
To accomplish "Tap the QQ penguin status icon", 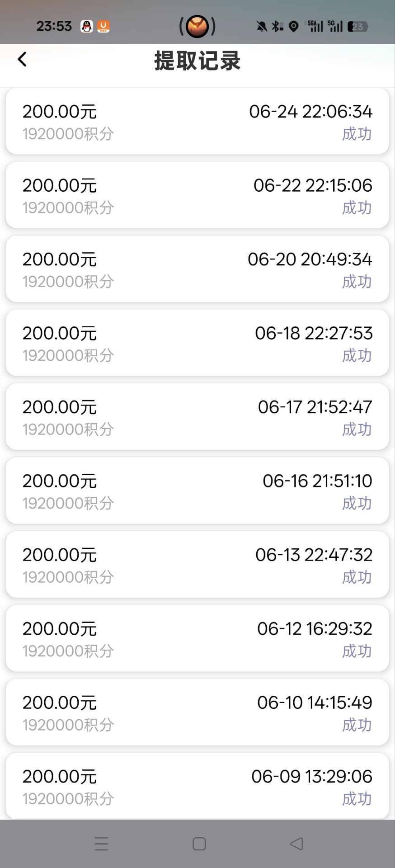I will tap(87, 27).
